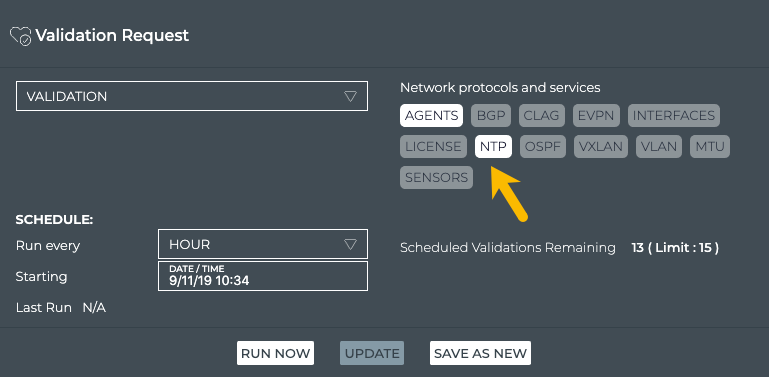The height and width of the screenshot is (377, 769).
Task: Open the VALIDATION name combo box
Action: click(192, 96)
